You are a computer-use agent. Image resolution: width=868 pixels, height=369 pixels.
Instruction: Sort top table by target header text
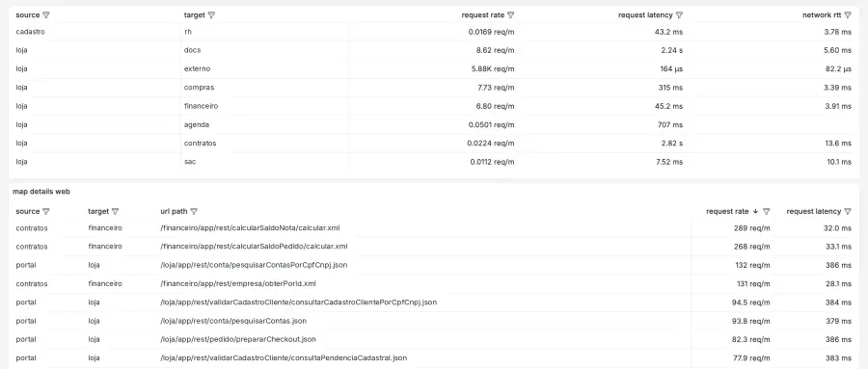tap(195, 15)
